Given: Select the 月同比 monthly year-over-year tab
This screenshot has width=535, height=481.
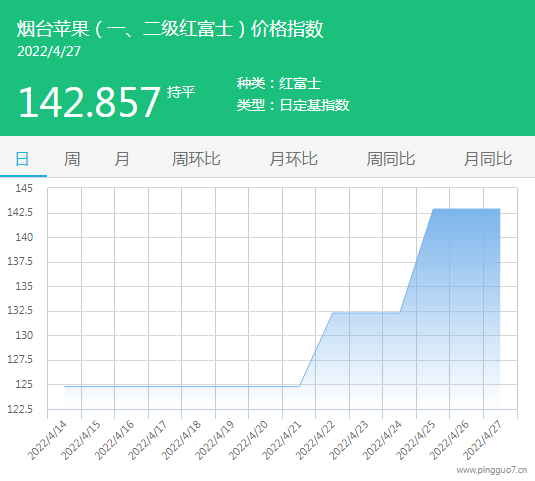Looking at the screenshot, I should (488, 159).
